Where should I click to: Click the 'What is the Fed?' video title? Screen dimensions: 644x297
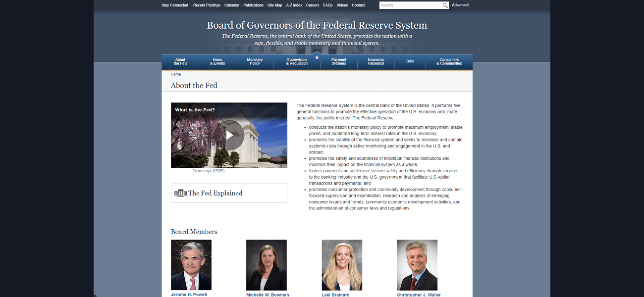pyautogui.click(x=195, y=110)
